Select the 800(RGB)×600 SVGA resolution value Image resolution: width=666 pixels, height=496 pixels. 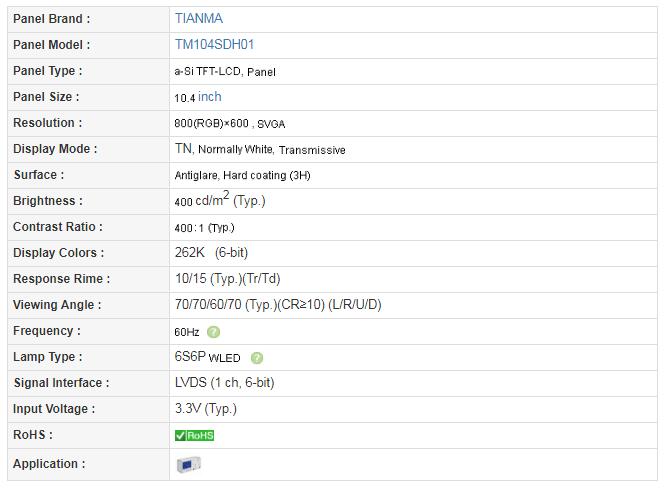pos(230,124)
